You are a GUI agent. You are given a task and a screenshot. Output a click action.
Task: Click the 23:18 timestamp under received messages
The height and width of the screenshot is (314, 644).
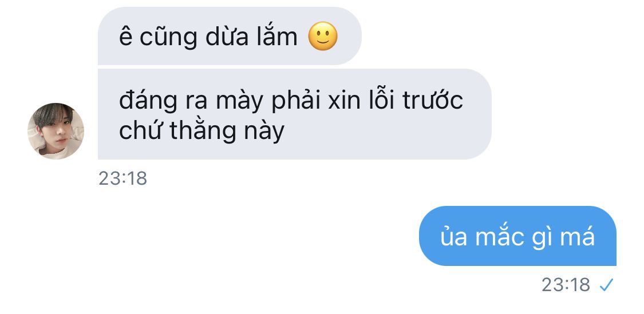[x=123, y=178]
